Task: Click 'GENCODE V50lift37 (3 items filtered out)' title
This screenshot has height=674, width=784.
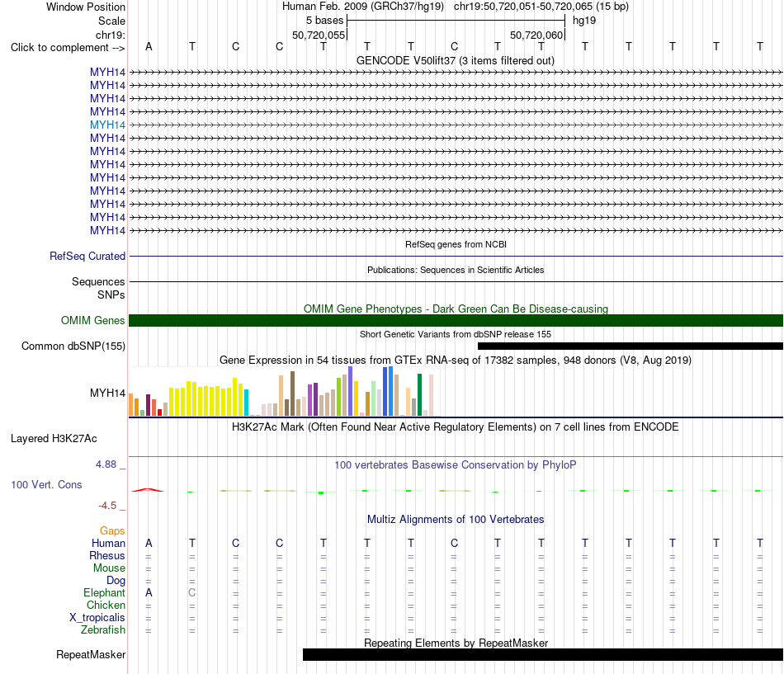Action: coord(456,60)
